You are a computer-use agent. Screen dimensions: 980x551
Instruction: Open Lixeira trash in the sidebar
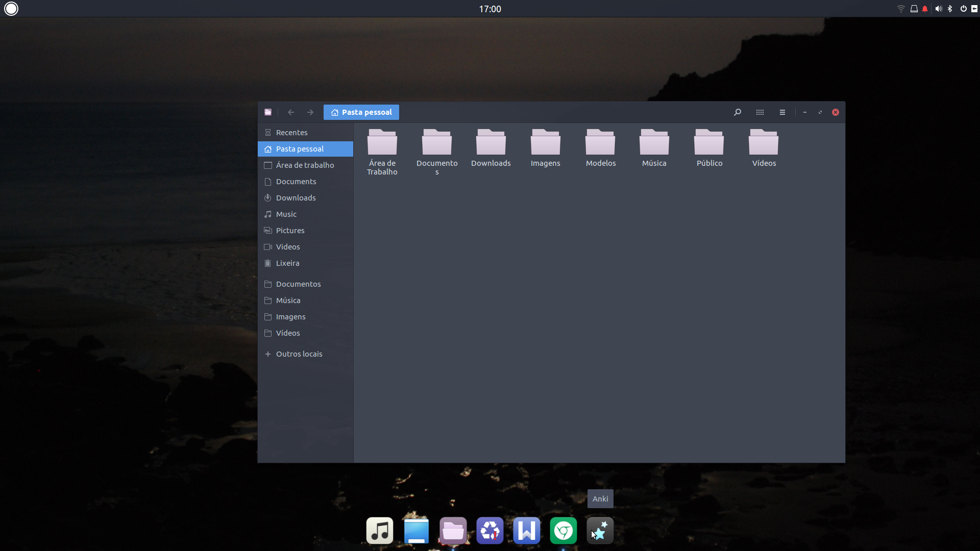click(305, 263)
